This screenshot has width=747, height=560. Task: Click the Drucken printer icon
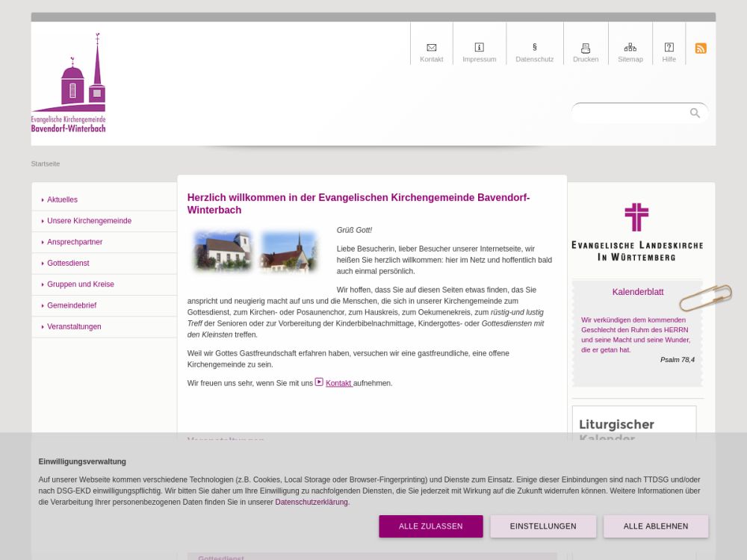586,48
